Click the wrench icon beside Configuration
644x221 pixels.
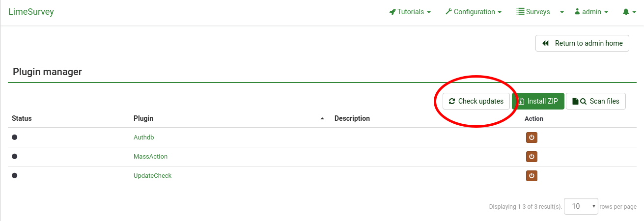pos(448,12)
